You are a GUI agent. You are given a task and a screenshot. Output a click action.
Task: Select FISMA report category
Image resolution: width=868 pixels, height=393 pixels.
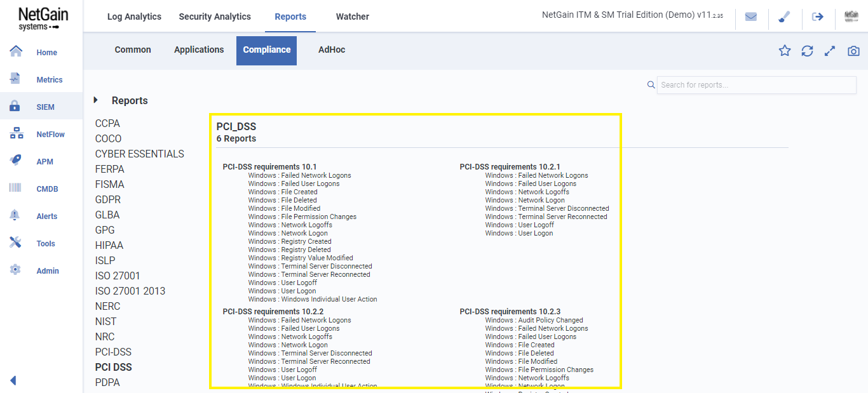click(x=110, y=185)
